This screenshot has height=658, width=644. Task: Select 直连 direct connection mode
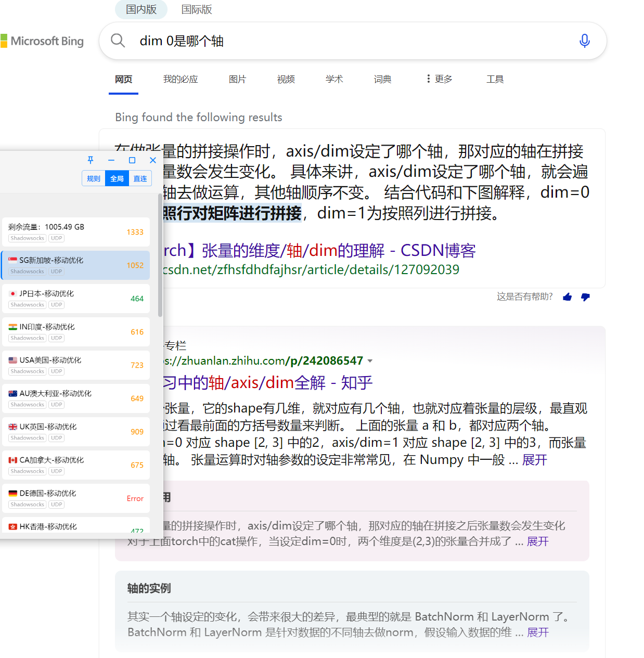[x=140, y=178]
